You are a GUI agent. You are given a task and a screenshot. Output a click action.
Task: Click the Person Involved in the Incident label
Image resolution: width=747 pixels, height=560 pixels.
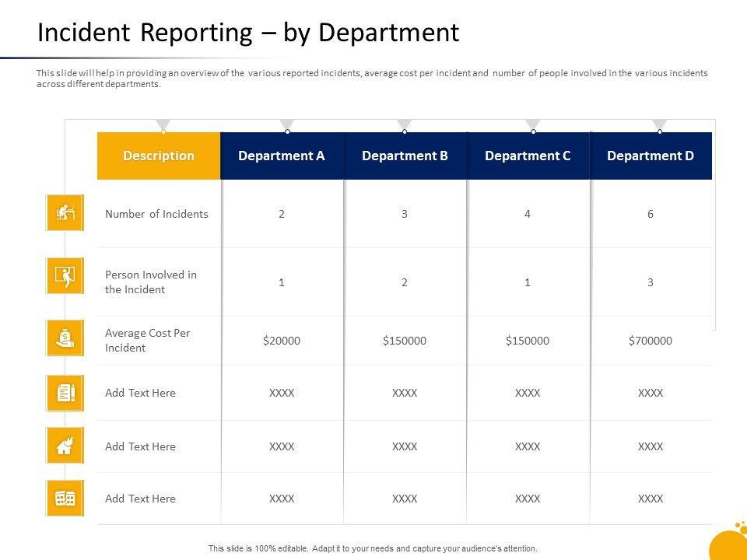[151, 282]
